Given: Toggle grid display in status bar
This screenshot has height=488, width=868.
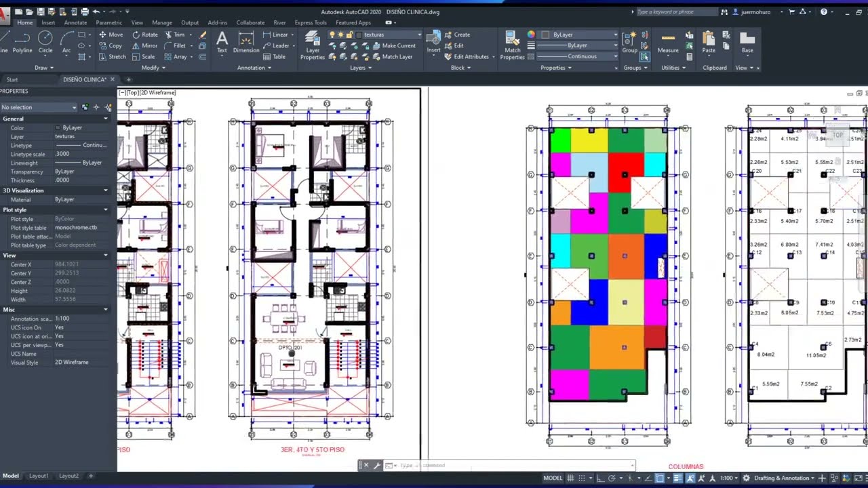Looking at the screenshot, I should [572, 478].
